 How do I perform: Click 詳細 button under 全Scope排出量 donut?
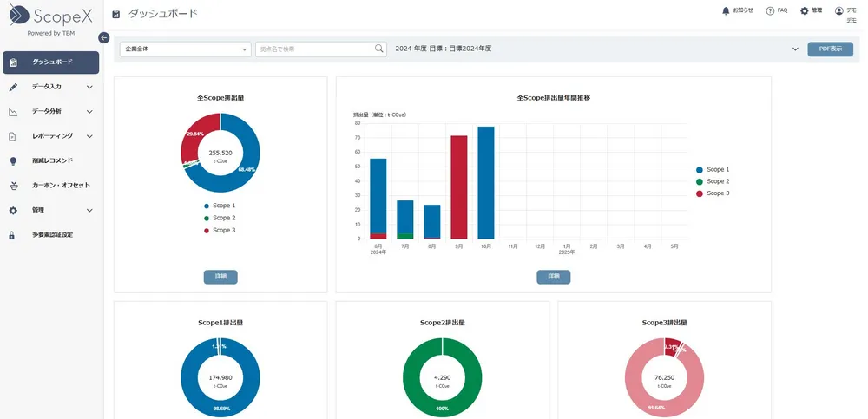(x=220, y=277)
